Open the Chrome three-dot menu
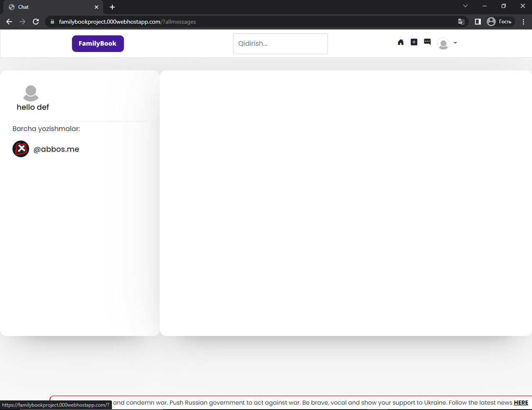532x410 pixels. point(523,22)
